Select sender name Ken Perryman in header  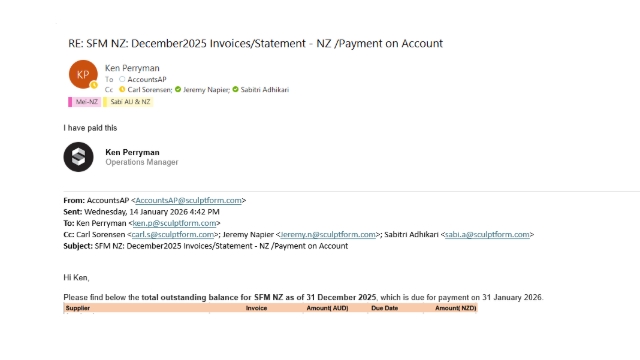point(132,68)
